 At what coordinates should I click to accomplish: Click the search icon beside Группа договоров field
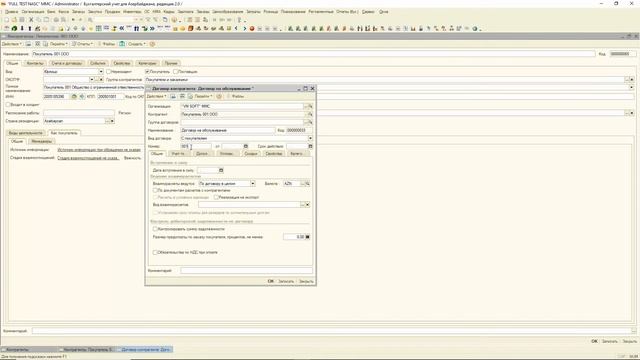(x=310, y=122)
